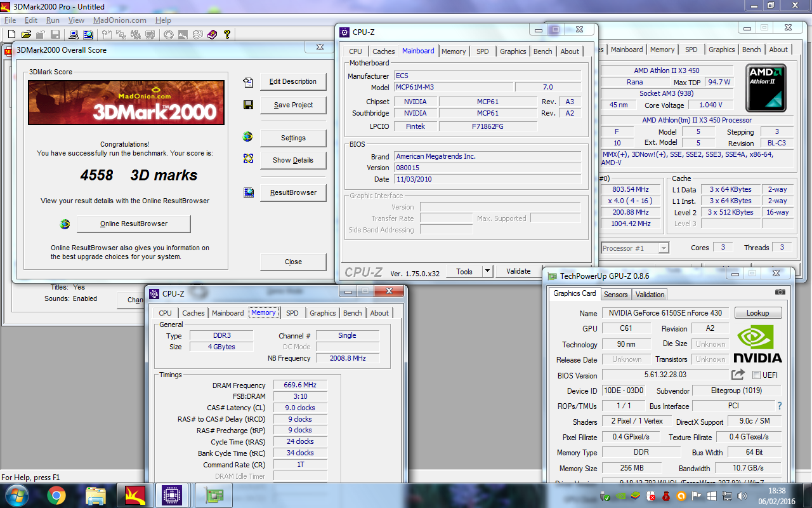Viewport: 812px width, 508px height.
Task: Select CPU tab in CPU-Z Memory window
Action: point(165,313)
